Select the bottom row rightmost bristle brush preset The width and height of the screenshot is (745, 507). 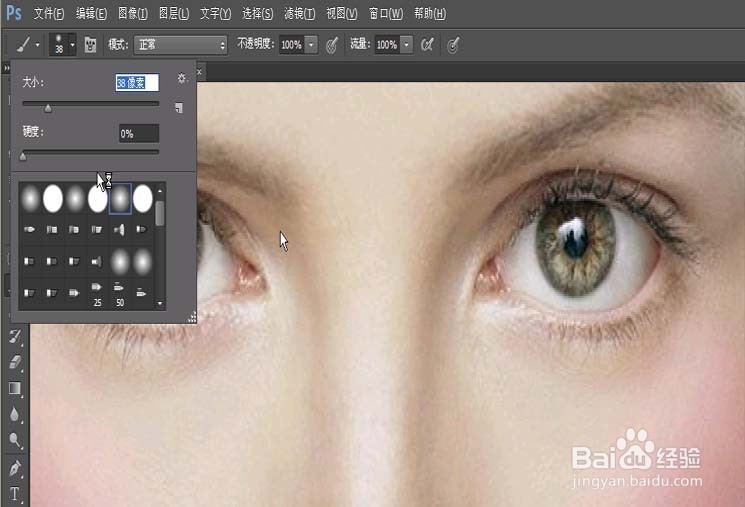[142, 293]
